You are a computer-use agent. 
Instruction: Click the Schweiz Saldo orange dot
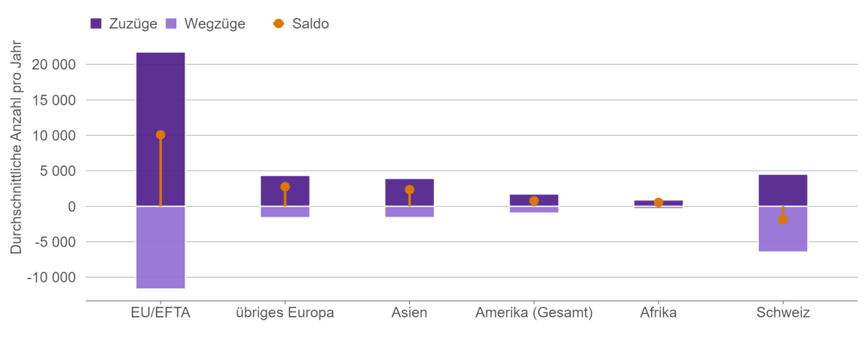pos(783,220)
